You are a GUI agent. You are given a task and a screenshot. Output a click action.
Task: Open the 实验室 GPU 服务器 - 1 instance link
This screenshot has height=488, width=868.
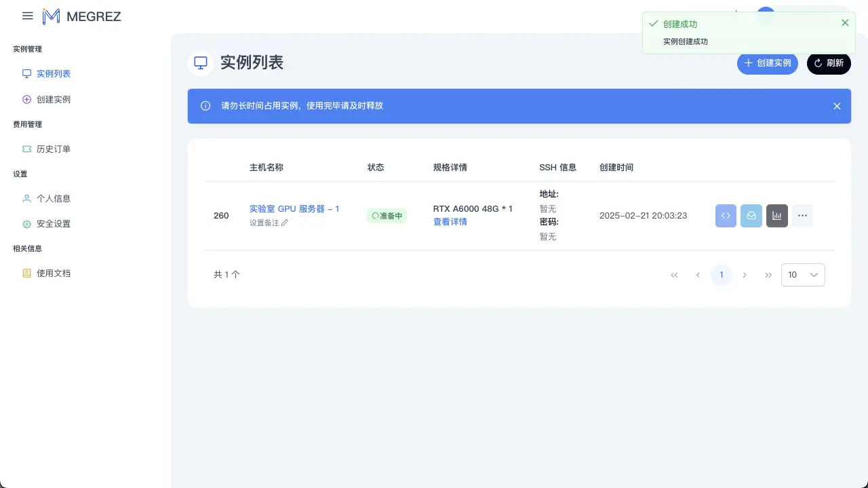[x=294, y=208]
